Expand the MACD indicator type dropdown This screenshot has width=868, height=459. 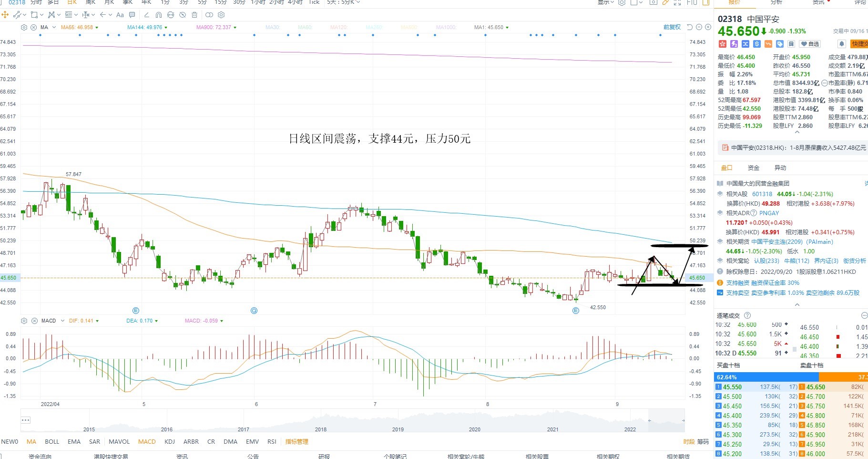click(x=62, y=321)
